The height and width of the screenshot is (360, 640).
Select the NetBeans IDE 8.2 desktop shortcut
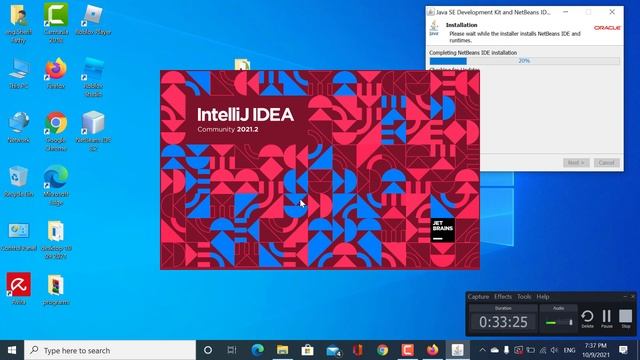pyautogui.click(x=93, y=131)
